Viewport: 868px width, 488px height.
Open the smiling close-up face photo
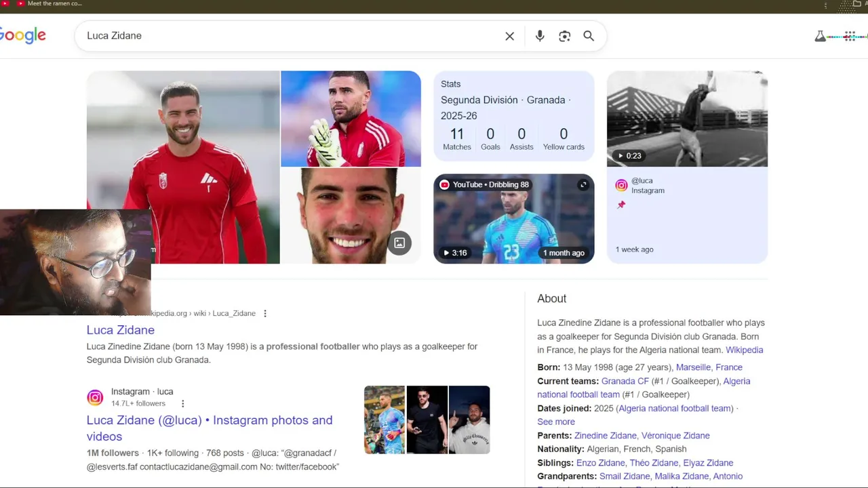351,216
